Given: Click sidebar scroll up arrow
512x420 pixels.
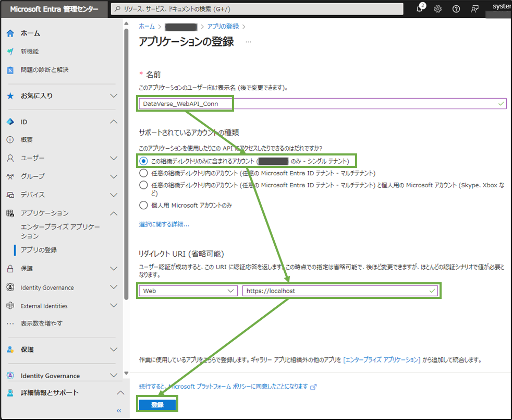Looking at the screenshot, I should point(126,23).
